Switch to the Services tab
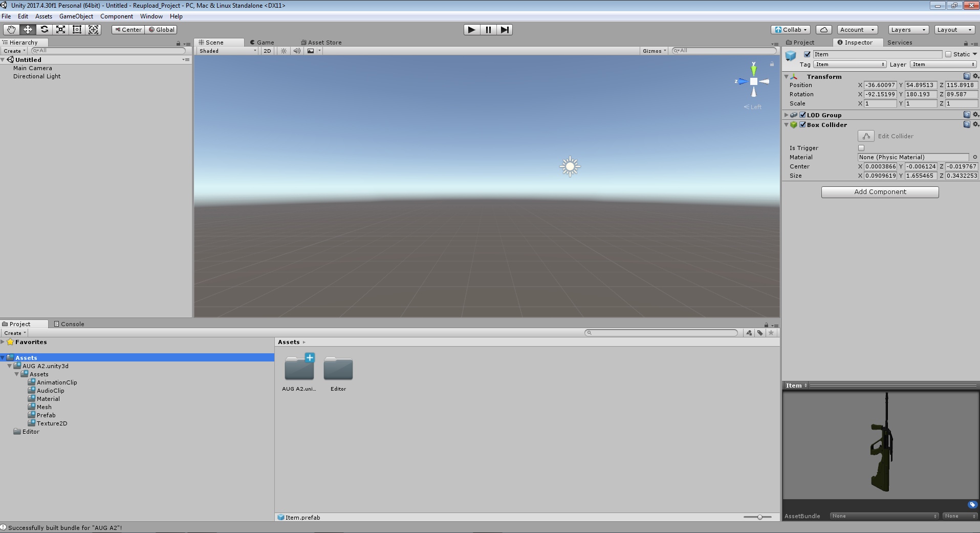This screenshot has height=533, width=980. [x=900, y=42]
